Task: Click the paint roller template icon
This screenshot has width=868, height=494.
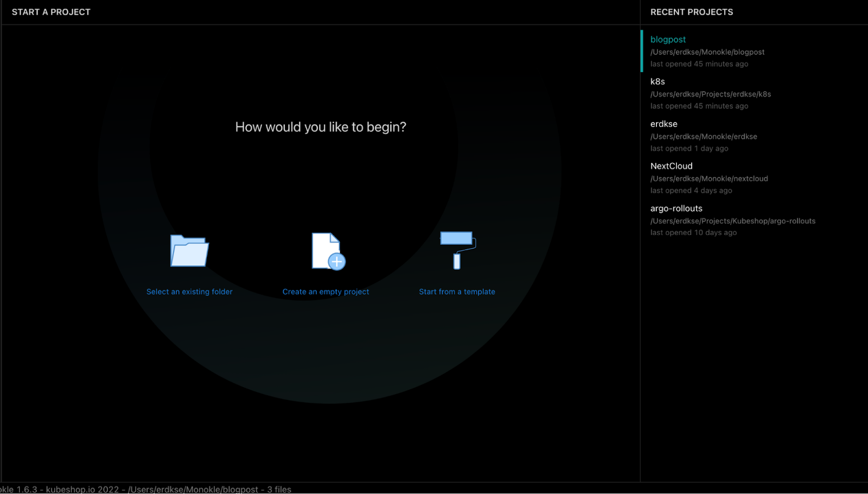Action: pyautogui.click(x=458, y=250)
